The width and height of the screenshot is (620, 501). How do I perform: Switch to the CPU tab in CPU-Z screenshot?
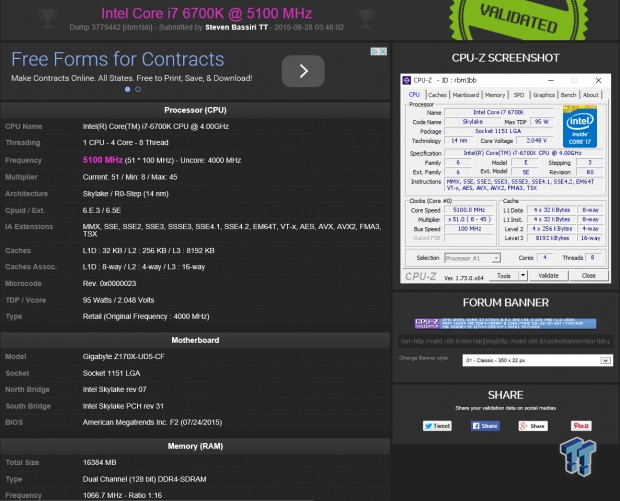tap(414, 95)
